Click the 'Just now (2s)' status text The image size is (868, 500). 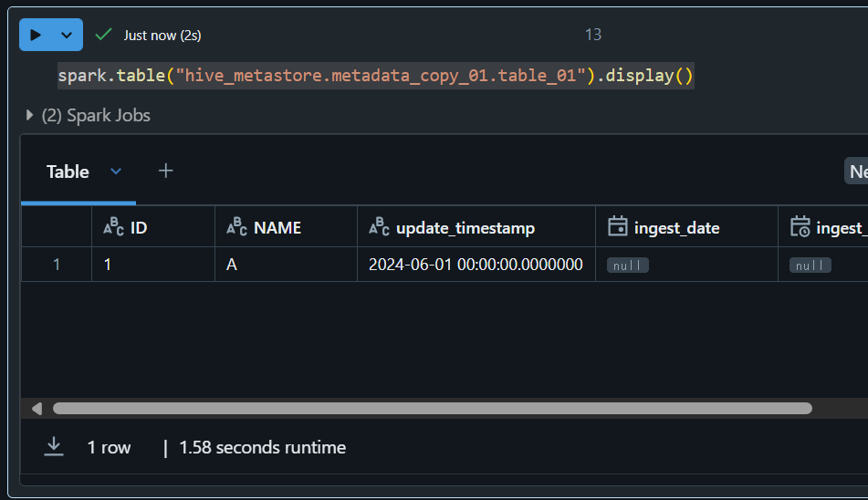pyautogui.click(x=162, y=36)
